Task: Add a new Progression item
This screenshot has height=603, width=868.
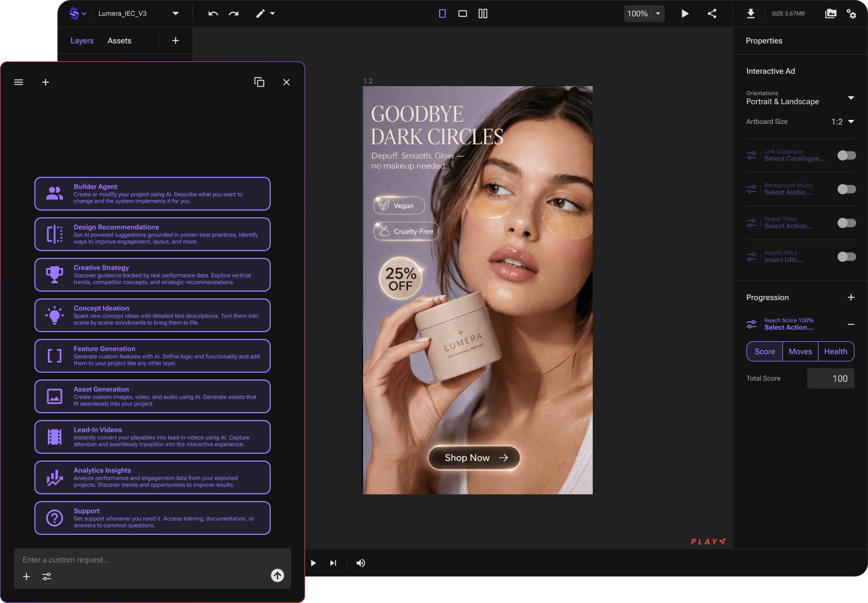Action: [851, 297]
